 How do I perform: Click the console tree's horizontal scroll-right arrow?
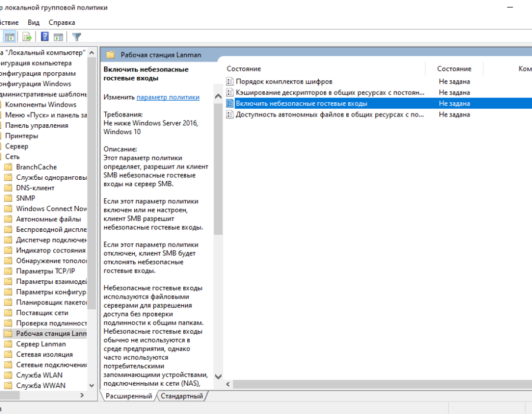pos(82,395)
